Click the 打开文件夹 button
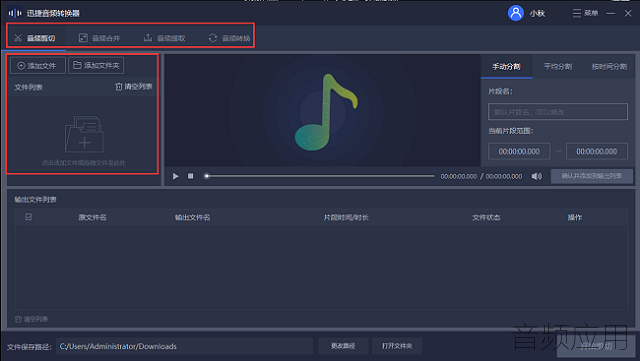This screenshot has width=640, height=361. point(397,346)
